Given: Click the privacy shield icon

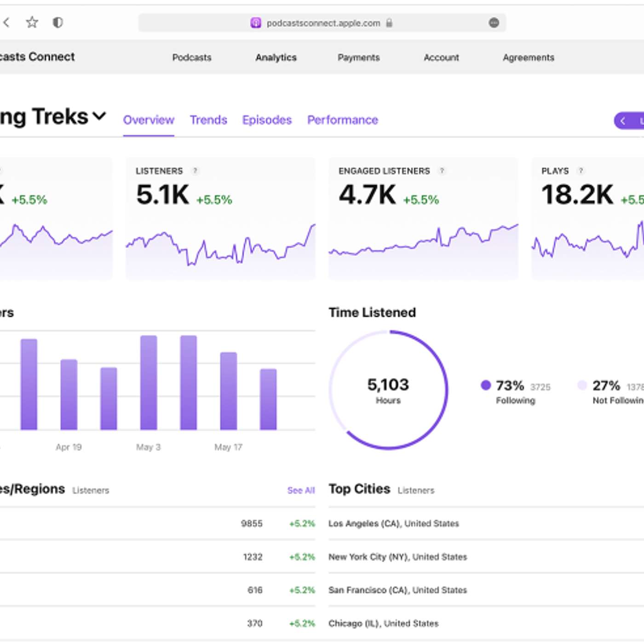Looking at the screenshot, I should (x=57, y=22).
